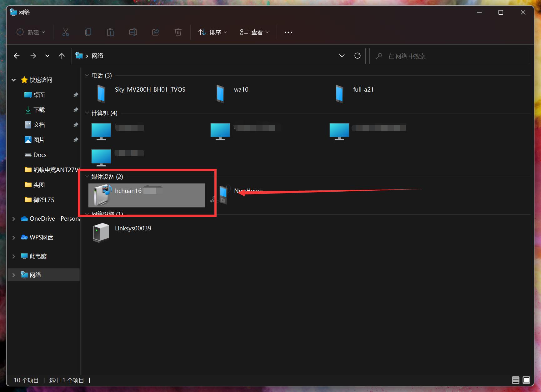This screenshot has height=392, width=541.
Task: Switch to large thumbnails view layout
Action: 526,380
